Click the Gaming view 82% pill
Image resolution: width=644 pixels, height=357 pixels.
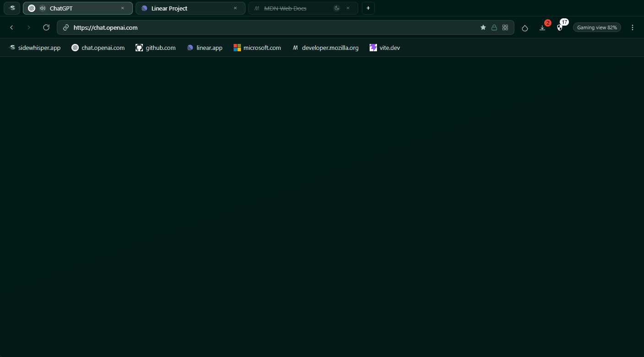pyautogui.click(x=597, y=27)
